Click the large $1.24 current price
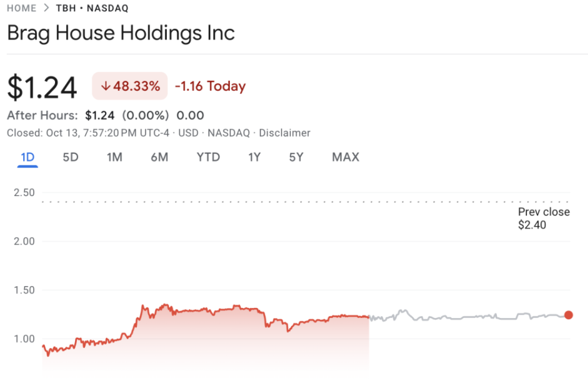The image size is (588, 382). 42,87
